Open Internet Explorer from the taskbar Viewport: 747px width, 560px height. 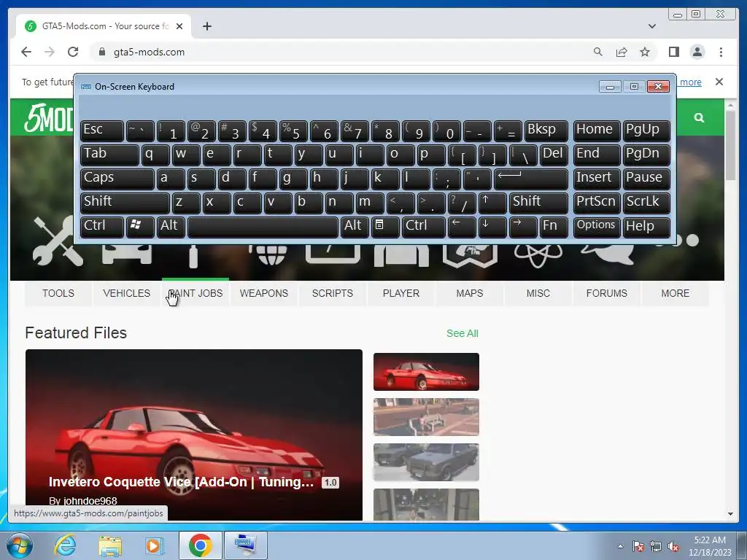65,545
